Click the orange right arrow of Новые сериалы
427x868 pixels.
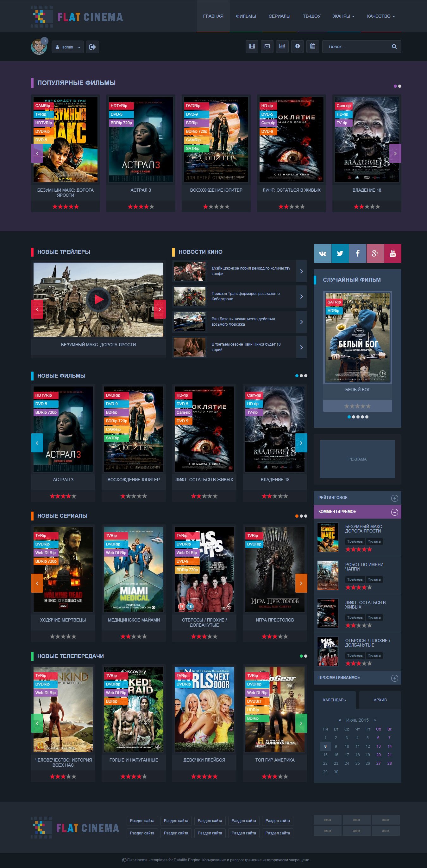coord(301,583)
